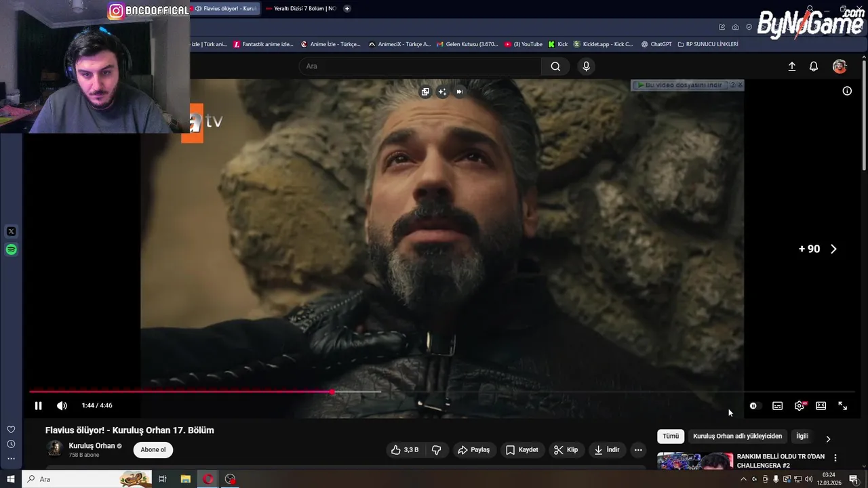Image resolution: width=868 pixels, height=488 pixels.
Task: Enter fullscreen mode in the player
Action: 842,405
